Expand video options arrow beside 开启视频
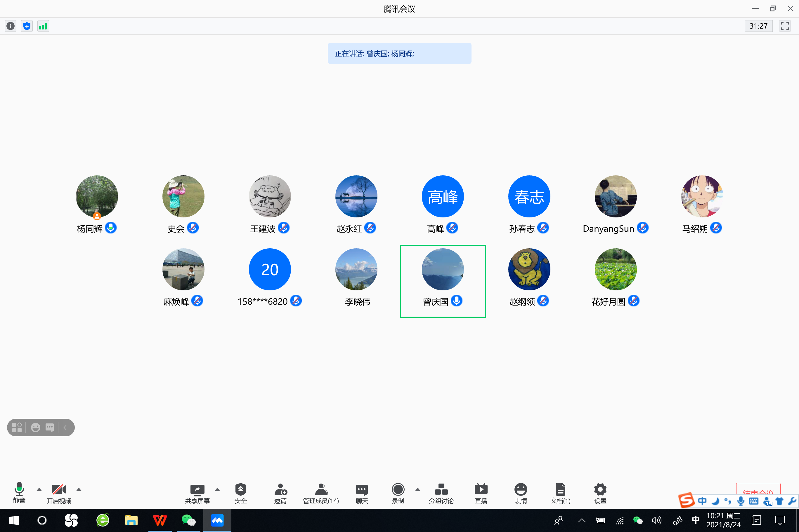Image resolution: width=799 pixels, height=532 pixels. (79, 490)
